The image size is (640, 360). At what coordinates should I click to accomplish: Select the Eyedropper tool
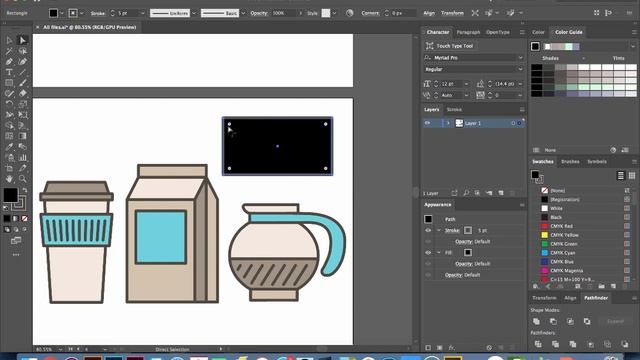9,147
